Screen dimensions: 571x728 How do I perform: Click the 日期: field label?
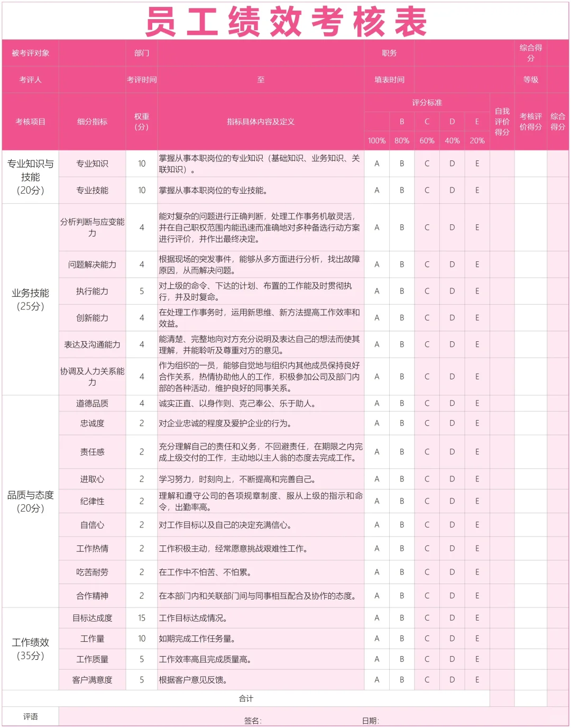click(x=370, y=721)
